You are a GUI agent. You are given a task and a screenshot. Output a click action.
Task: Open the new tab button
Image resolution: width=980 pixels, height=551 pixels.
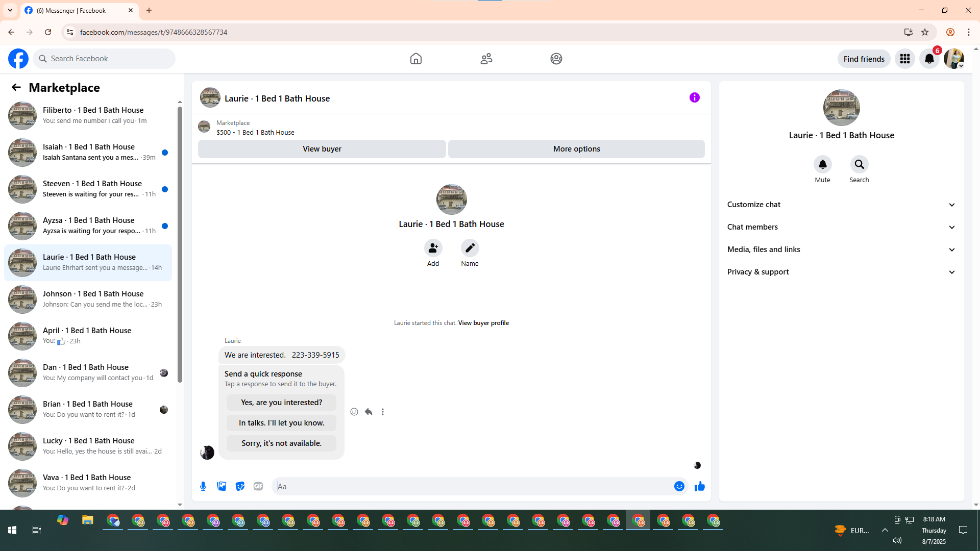[x=149, y=10]
